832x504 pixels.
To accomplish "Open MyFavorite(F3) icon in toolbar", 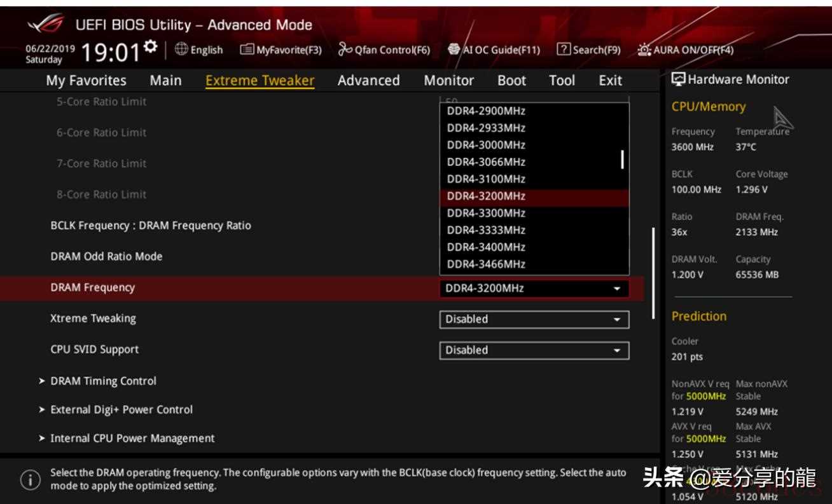I will (247, 50).
